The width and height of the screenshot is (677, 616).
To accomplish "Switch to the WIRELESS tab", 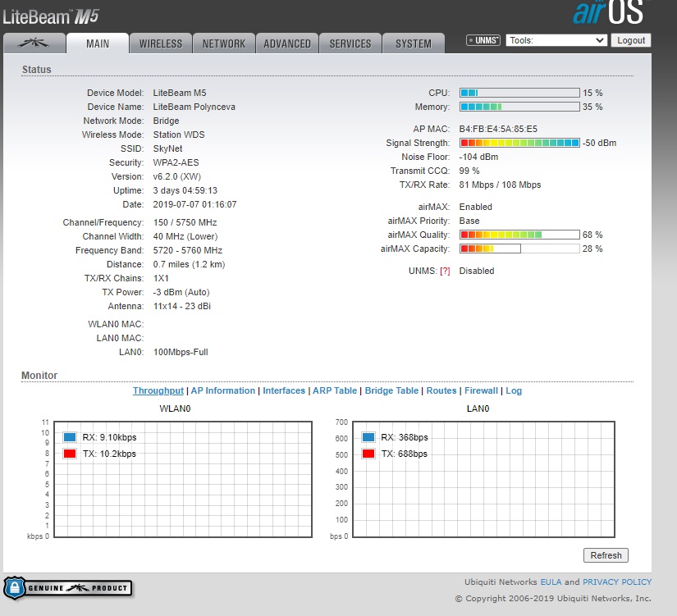I will pyautogui.click(x=161, y=43).
